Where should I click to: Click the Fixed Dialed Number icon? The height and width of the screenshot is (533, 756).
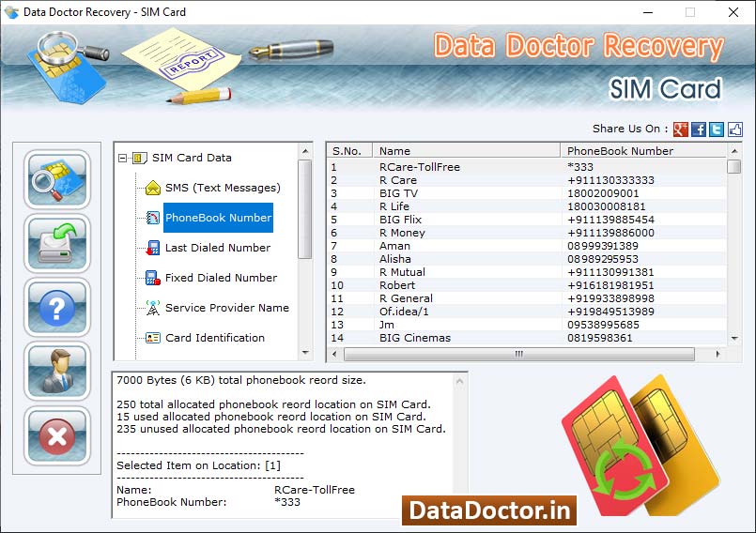153,278
